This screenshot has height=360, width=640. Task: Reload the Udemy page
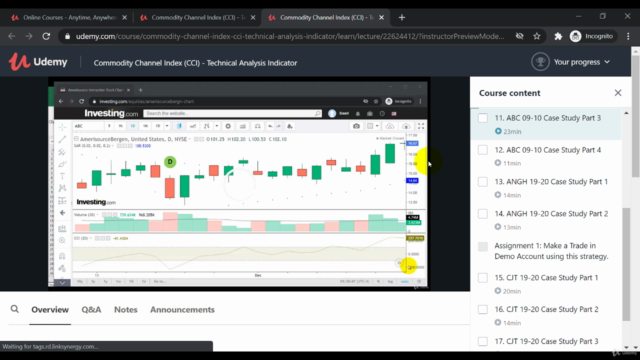[x=46, y=36]
